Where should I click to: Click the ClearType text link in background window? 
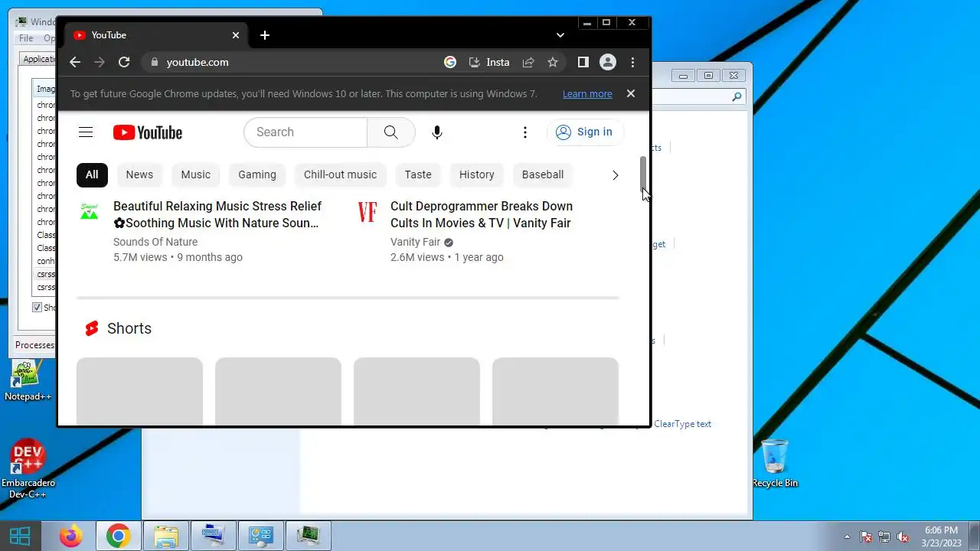pos(683,424)
